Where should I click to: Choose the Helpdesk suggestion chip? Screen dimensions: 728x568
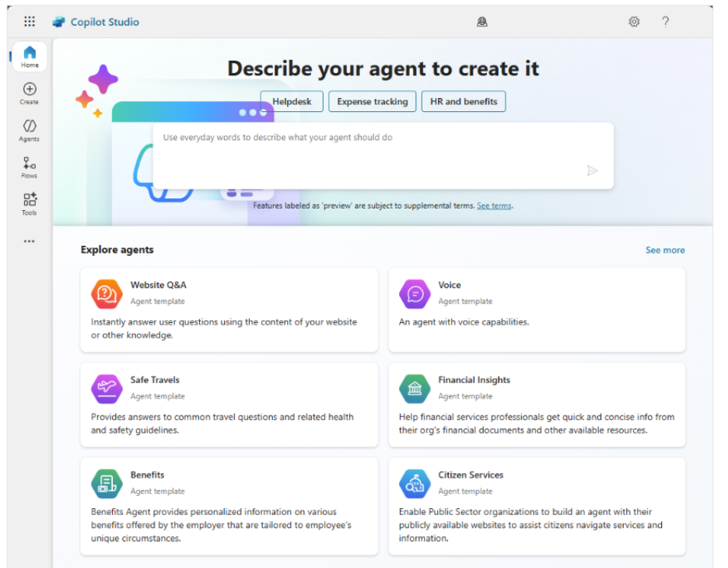tap(292, 101)
